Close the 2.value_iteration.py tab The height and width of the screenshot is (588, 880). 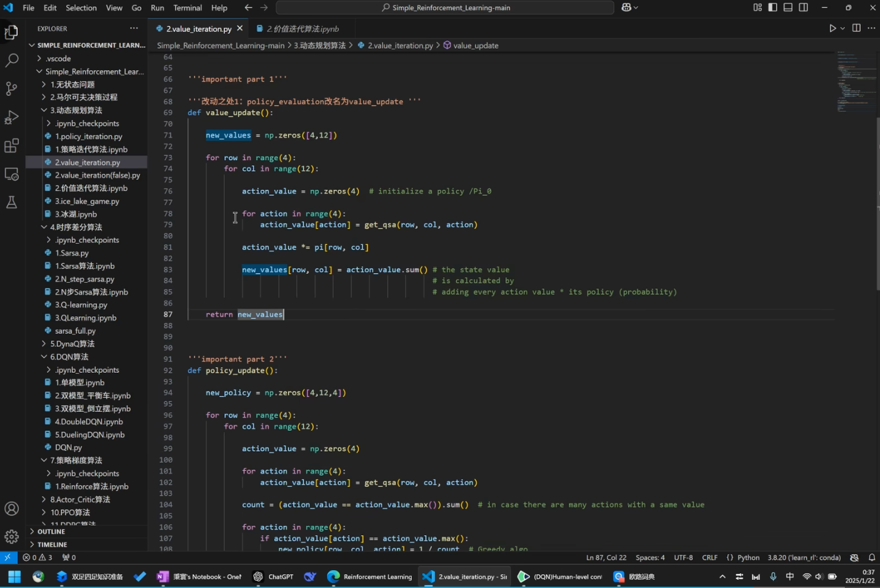[x=240, y=28]
